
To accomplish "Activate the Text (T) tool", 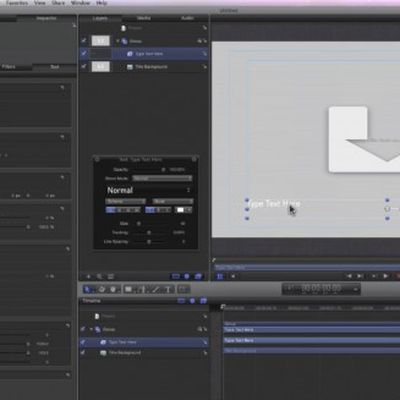I will click(168, 289).
